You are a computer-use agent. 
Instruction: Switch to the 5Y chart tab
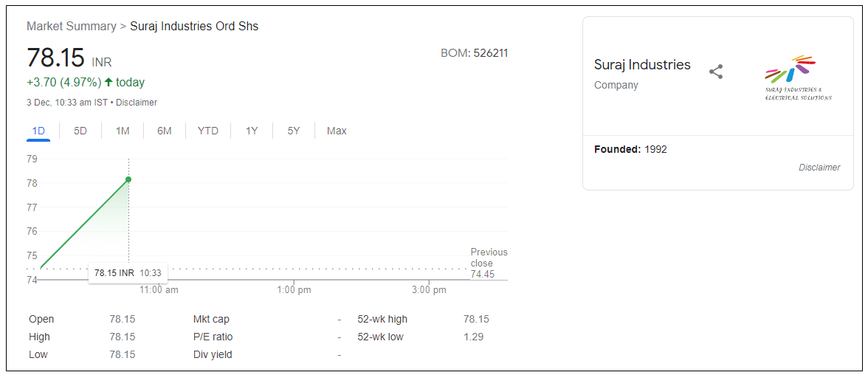pos(294,131)
